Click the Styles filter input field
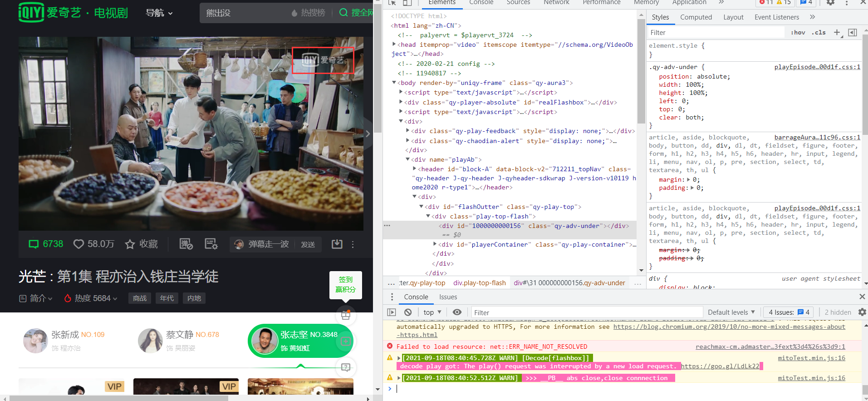 pos(716,33)
